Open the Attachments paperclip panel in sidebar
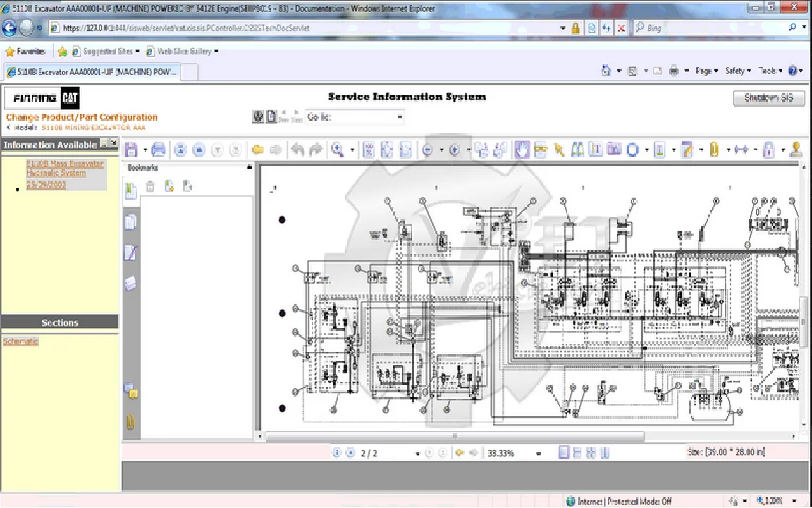The width and height of the screenshot is (812, 508). coord(130,422)
